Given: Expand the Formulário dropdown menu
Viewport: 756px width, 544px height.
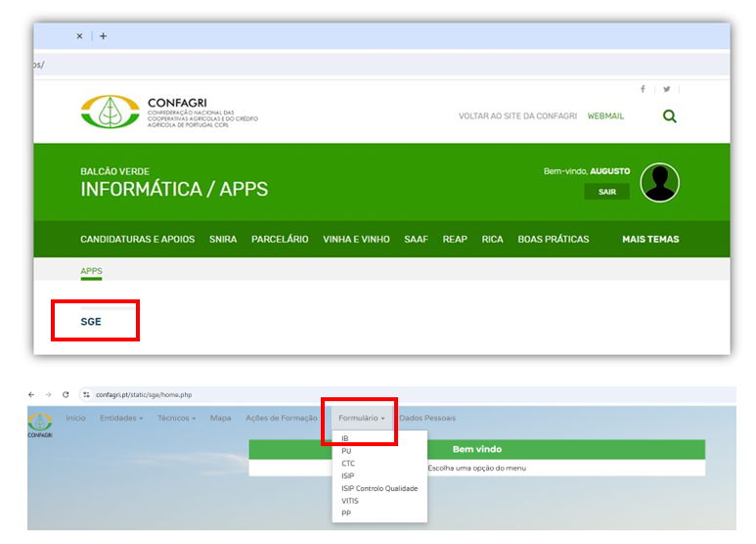Looking at the screenshot, I should click(x=361, y=418).
